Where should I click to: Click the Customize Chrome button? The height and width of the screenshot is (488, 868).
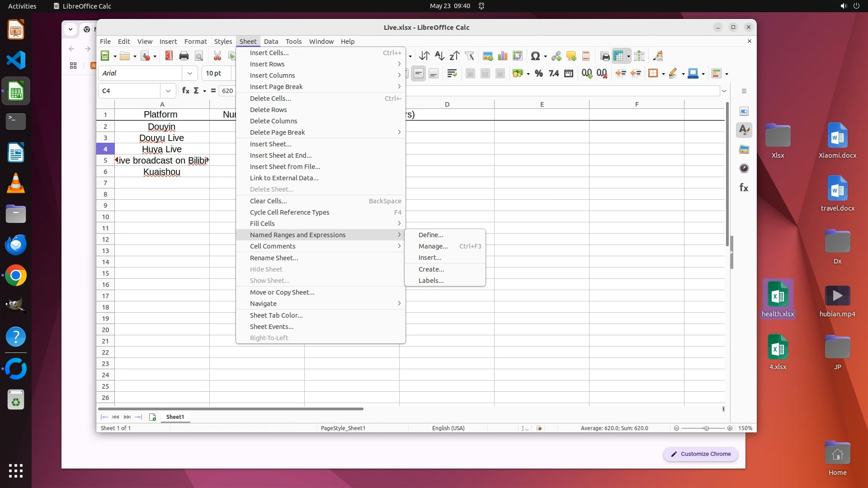click(700, 454)
